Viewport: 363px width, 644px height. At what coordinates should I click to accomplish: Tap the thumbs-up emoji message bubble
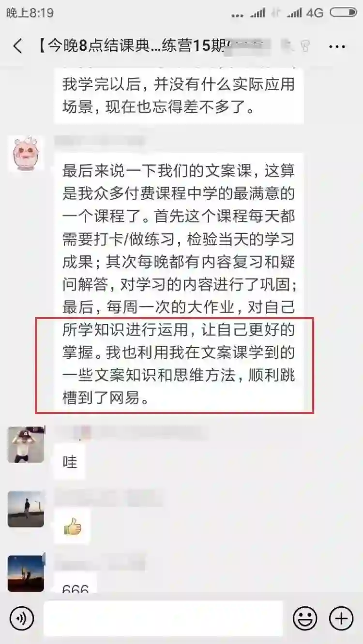tap(72, 527)
